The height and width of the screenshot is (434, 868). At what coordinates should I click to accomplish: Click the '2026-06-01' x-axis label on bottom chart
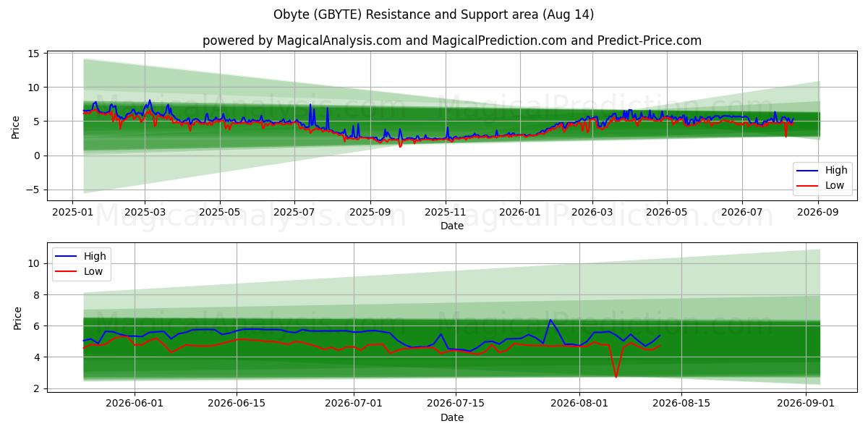135,404
